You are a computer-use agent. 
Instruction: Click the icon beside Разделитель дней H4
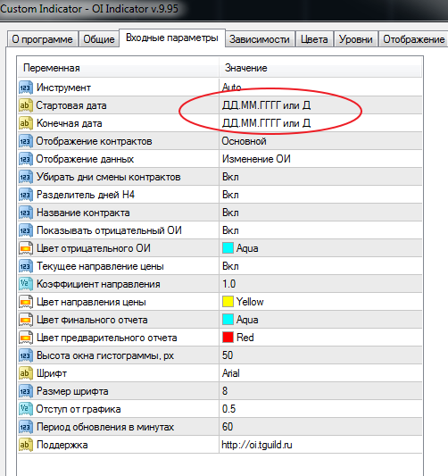[26, 195]
